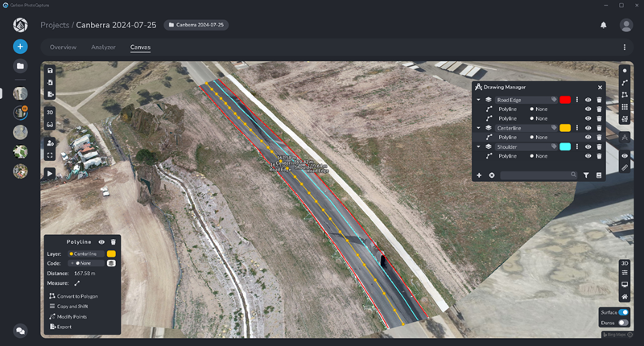The width and height of the screenshot is (644, 346).
Task: Add a new layer with plus icon
Action: [x=479, y=175]
